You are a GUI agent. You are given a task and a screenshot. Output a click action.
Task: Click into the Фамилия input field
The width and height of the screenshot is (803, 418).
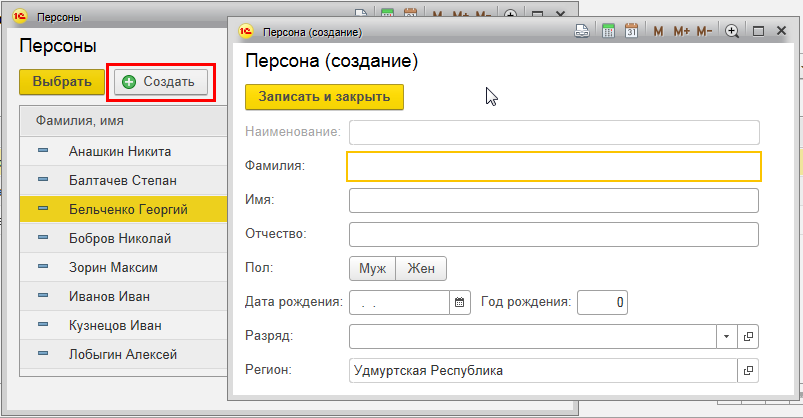[554, 166]
